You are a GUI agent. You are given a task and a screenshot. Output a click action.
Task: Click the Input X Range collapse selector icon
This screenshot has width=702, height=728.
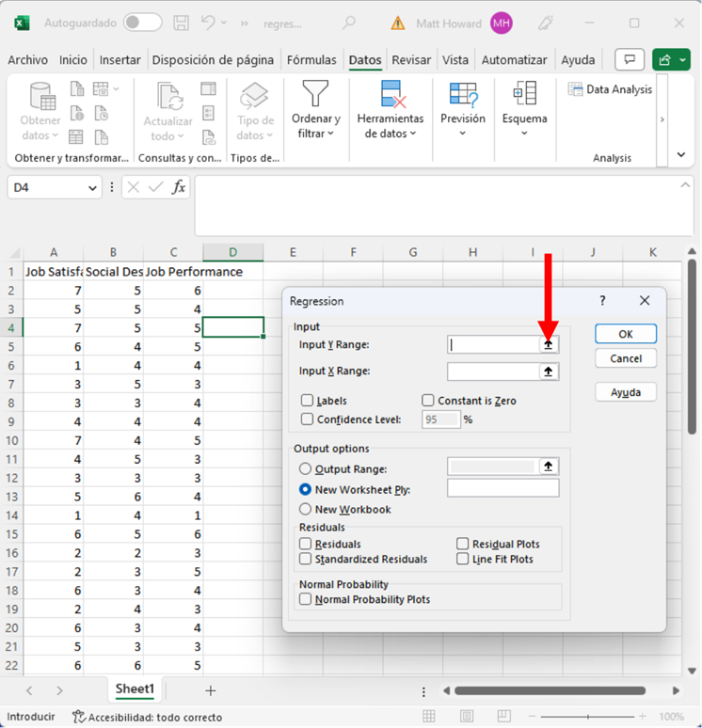(x=549, y=372)
